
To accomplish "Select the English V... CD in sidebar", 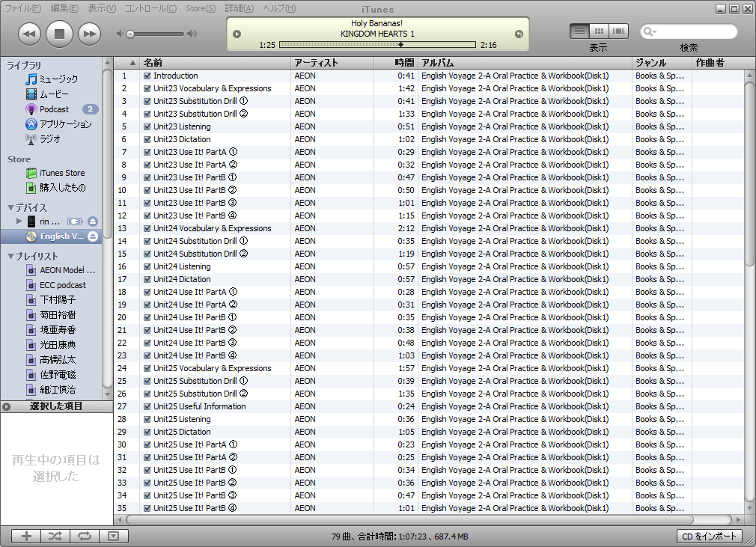I will [x=52, y=236].
